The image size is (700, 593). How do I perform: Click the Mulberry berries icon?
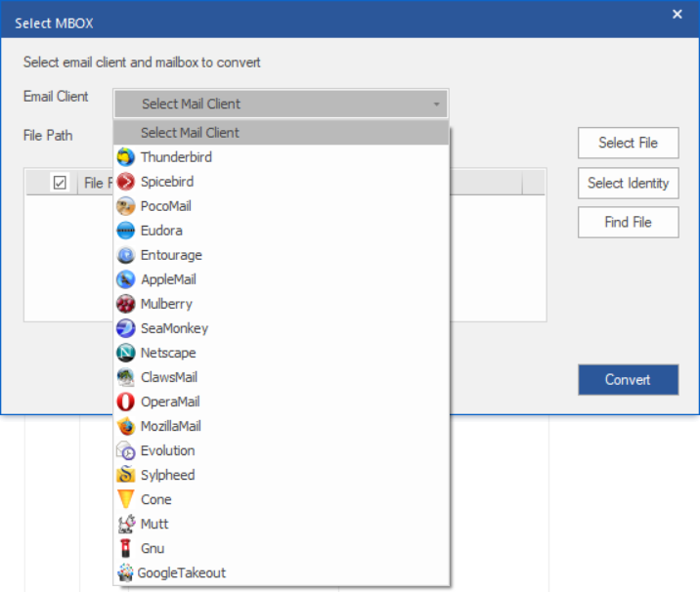point(125,304)
